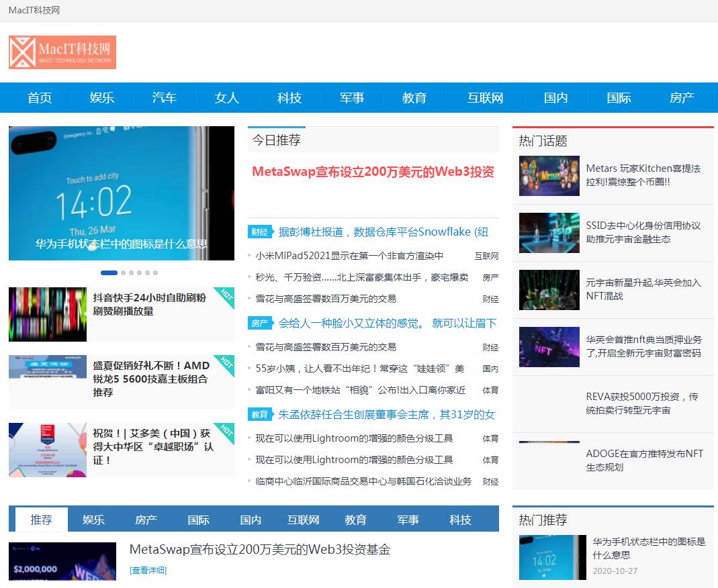Open REVA获投5000万投资 article

click(x=642, y=403)
